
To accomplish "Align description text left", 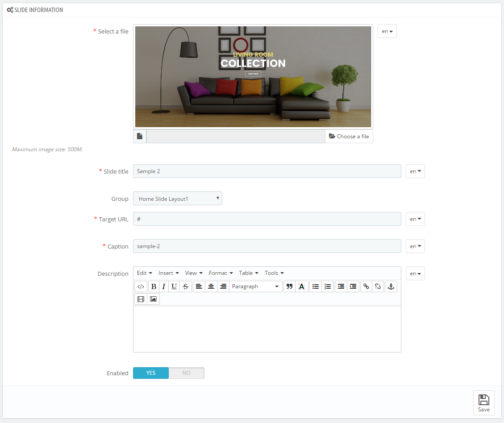I will click(199, 286).
